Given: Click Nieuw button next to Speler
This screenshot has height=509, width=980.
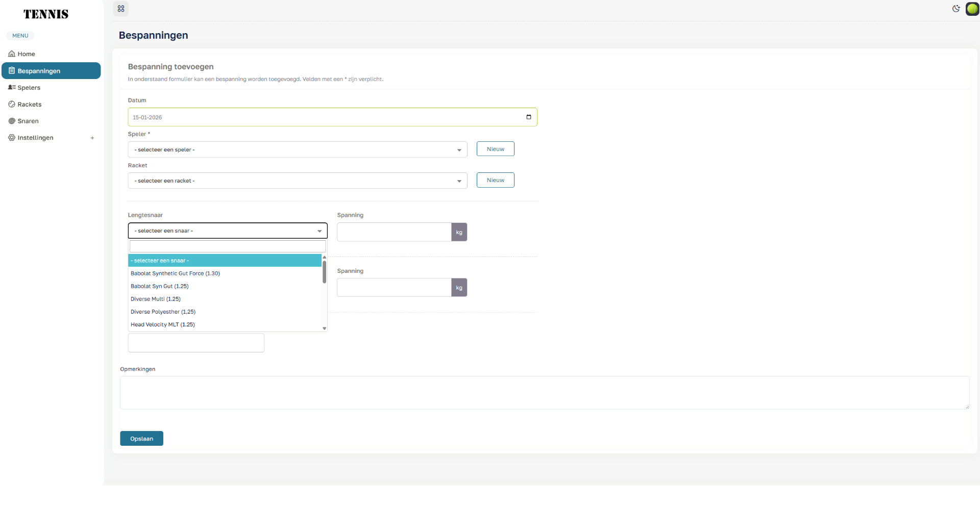Looking at the screenshot, I should click(495, 149).
